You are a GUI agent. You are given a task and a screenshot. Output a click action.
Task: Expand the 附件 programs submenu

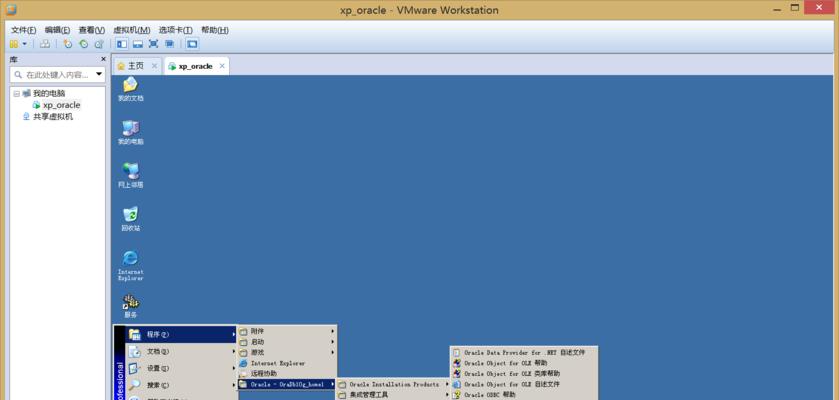coord(287,331)
